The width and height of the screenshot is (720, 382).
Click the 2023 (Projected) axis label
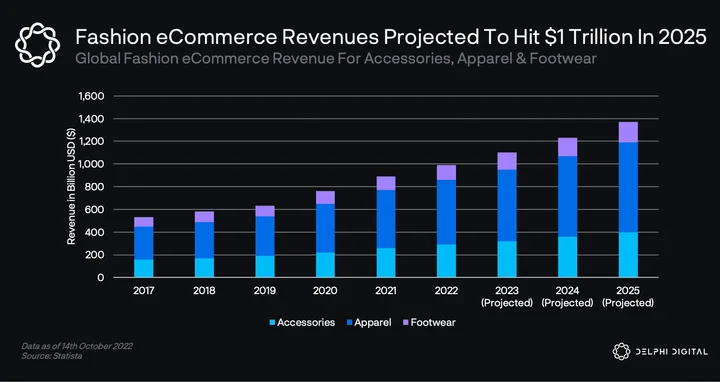pos(507,297)
